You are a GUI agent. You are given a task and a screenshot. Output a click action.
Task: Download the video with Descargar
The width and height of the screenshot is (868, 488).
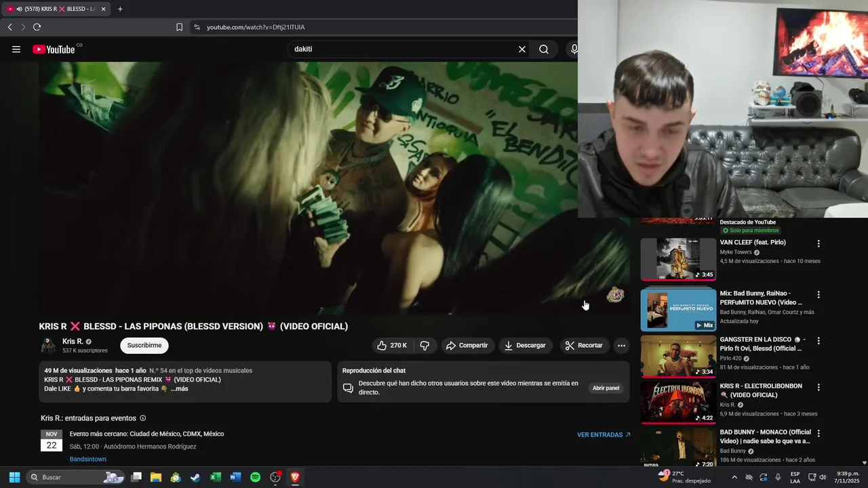[x=525, y=345]
